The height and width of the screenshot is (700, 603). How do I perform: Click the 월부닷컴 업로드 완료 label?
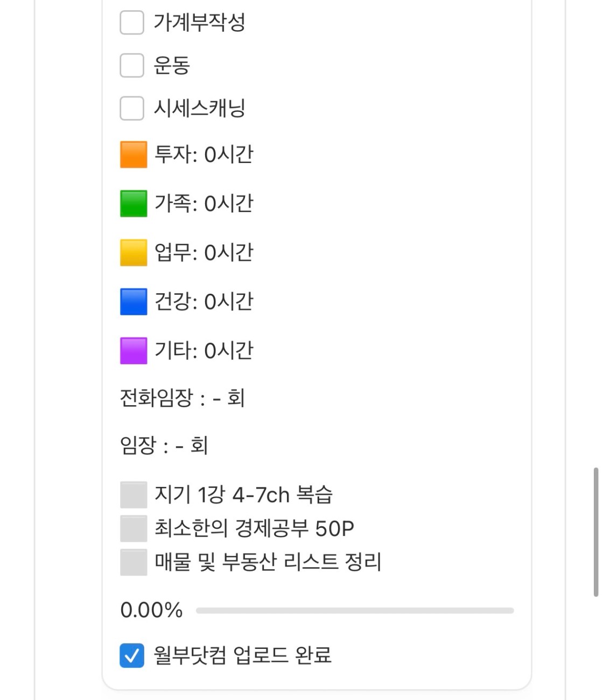point(243,655)
